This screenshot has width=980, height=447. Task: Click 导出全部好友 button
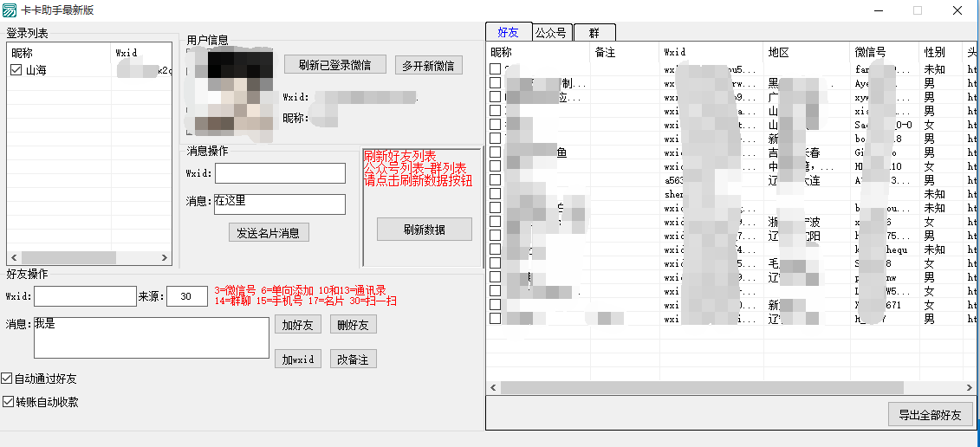(931, 414)
